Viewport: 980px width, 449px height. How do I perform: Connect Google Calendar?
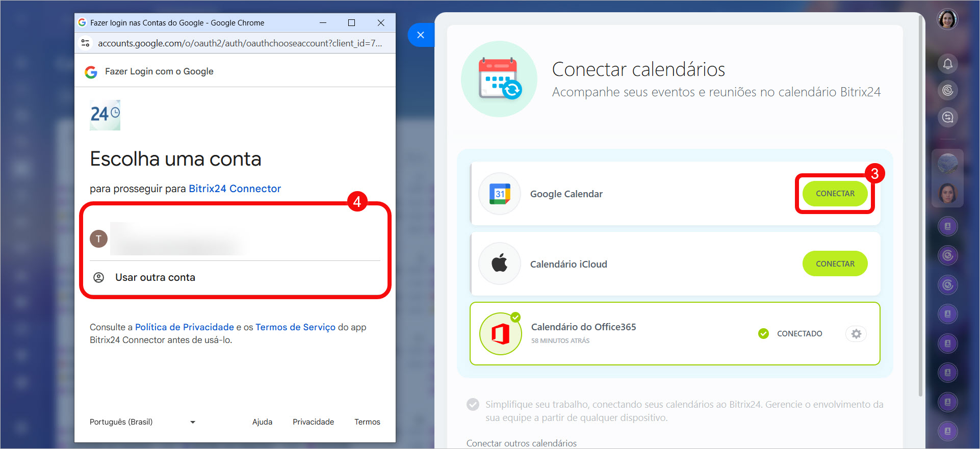(835, 194)
